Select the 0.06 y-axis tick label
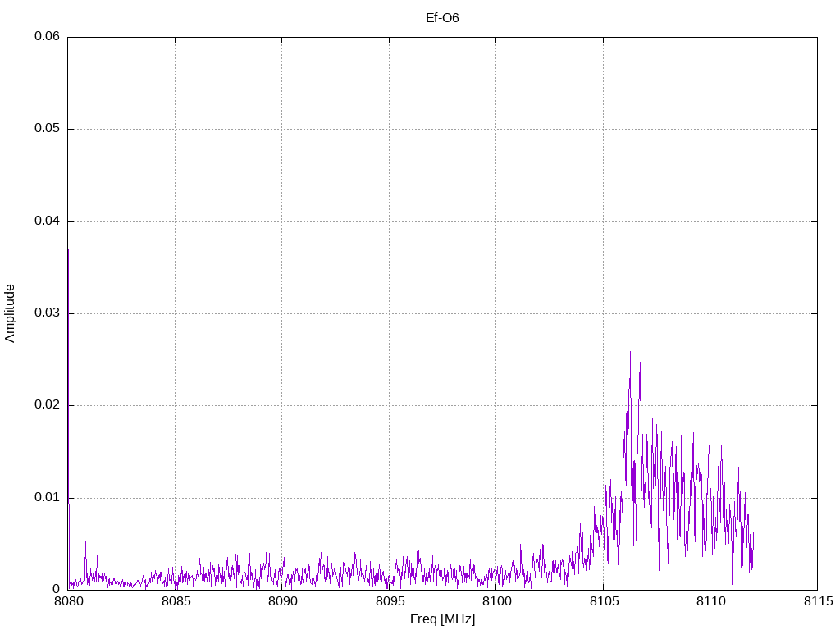The height and width of the screenshot is (630, 840). [47, 37]
